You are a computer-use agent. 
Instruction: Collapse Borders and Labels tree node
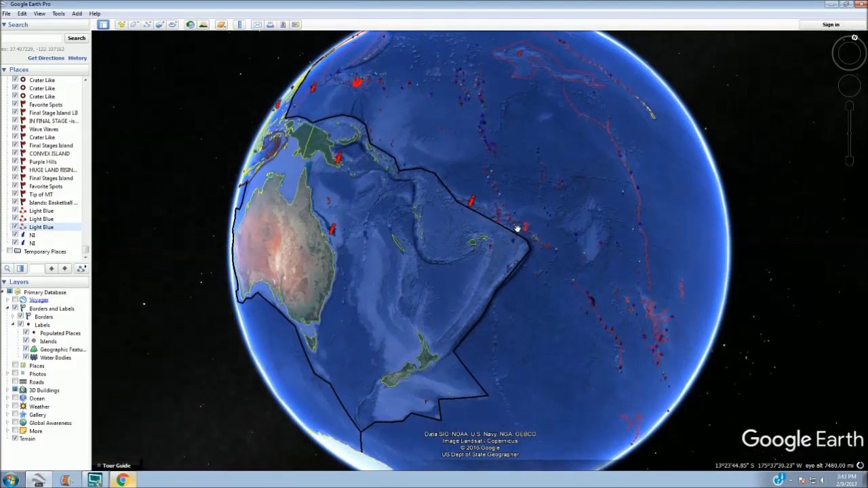coord(7,308)
